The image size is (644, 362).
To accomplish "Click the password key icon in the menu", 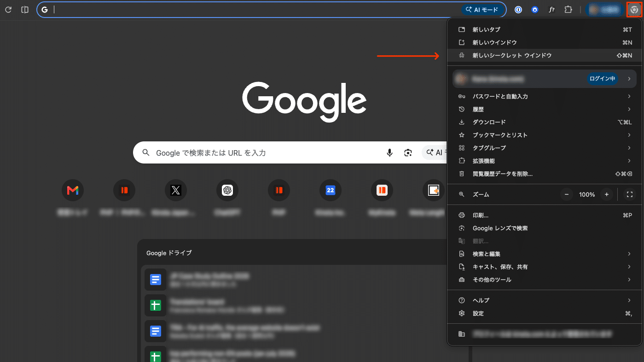I will click(462, 96).
